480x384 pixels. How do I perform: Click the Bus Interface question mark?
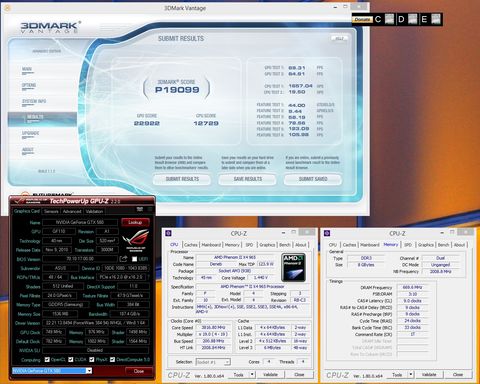tap(148, 277)
